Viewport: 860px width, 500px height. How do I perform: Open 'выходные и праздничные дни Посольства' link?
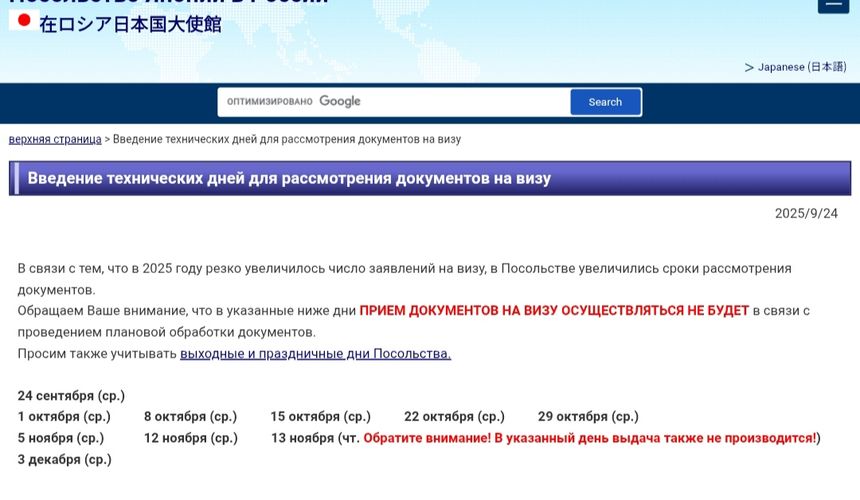315,354
